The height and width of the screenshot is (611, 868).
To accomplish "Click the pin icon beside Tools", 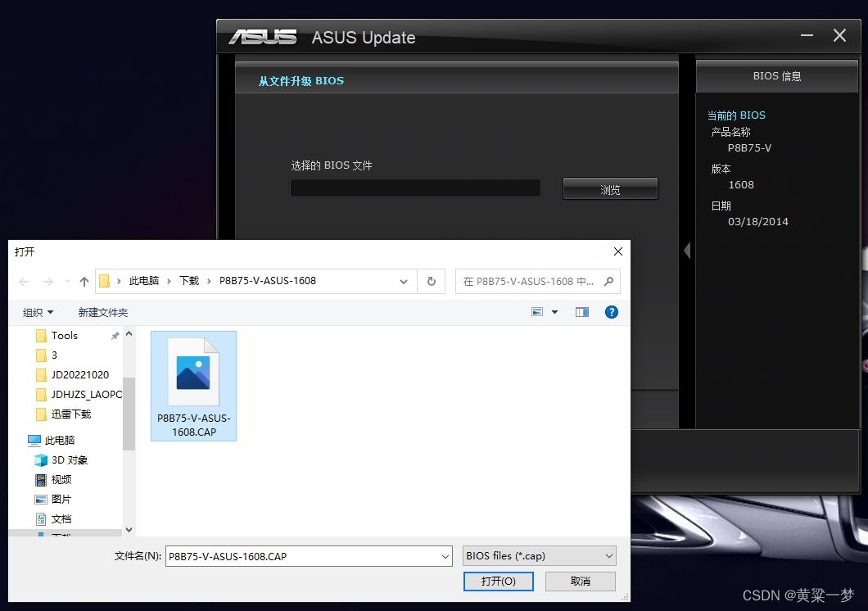I will pyautogui.click(x=115, y=336).
